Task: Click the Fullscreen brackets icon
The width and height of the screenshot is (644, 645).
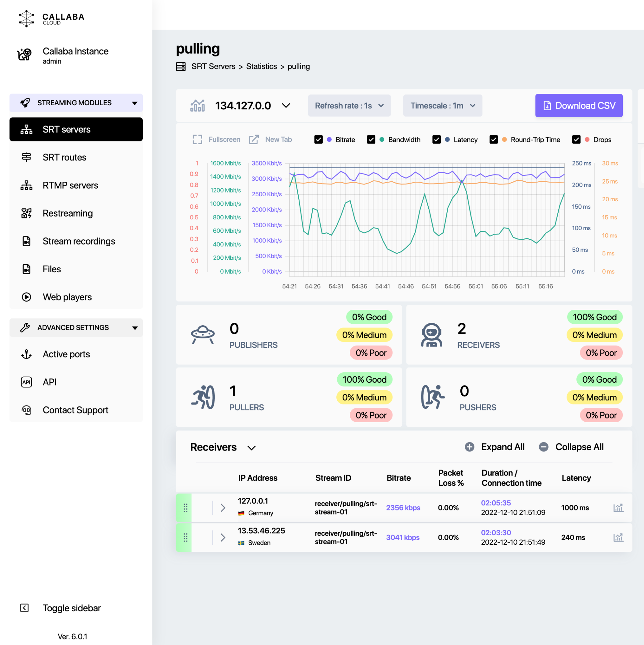Action: pyautogui.click(x=197, y=140)
